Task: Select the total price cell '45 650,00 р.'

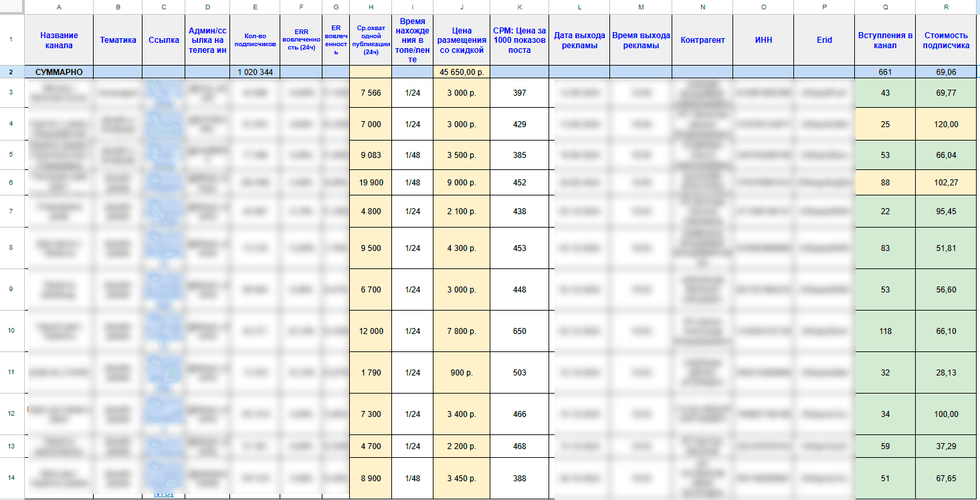Action: pos(462,72)
